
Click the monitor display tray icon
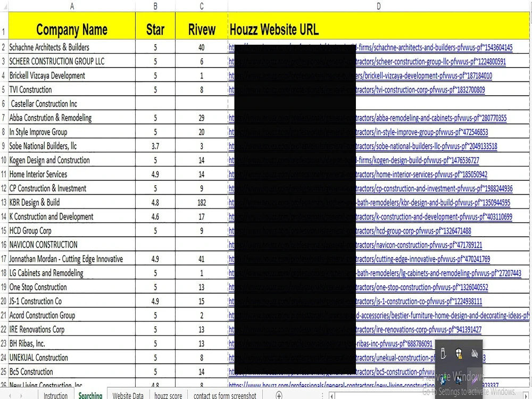[x=459, y=380]
